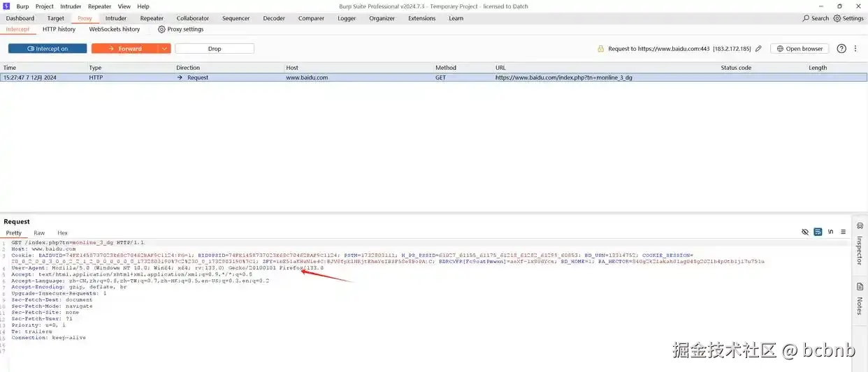Toggle the Intercept on switch
868x372 pixels.
click(x=48, y=49)
